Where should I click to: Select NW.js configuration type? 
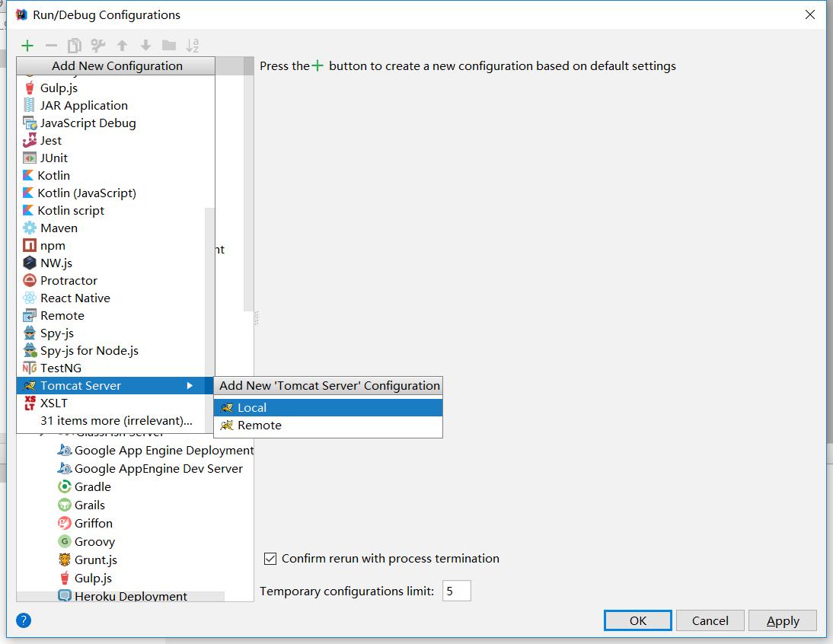pos(111,263)
